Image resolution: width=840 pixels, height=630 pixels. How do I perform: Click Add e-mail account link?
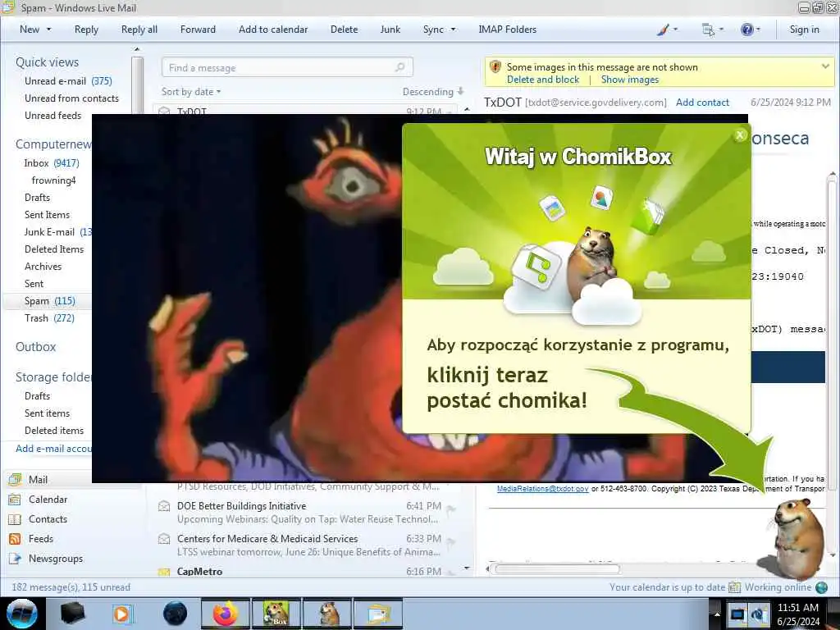[53, 449]
